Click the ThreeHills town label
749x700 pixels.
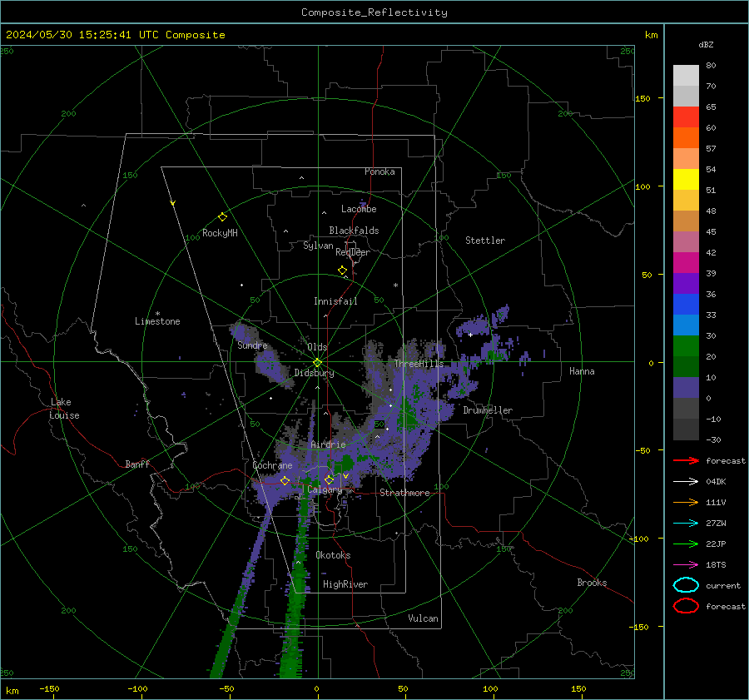click(x=419, y=364)
